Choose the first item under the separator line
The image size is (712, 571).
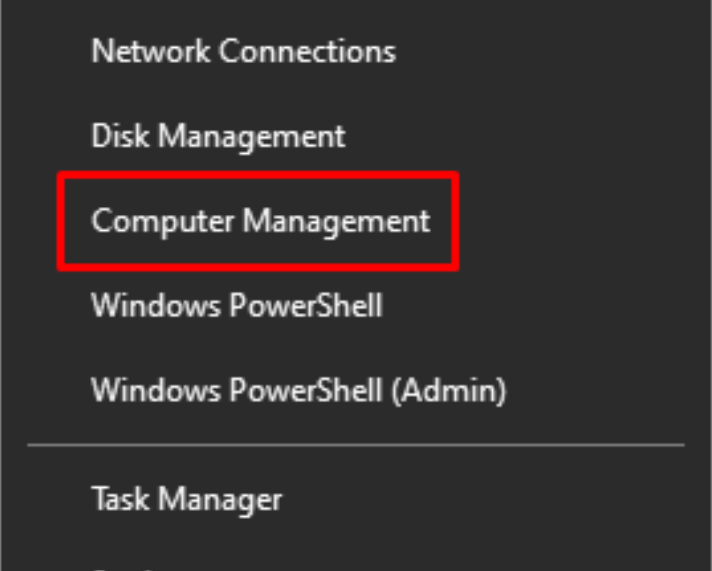186,497
